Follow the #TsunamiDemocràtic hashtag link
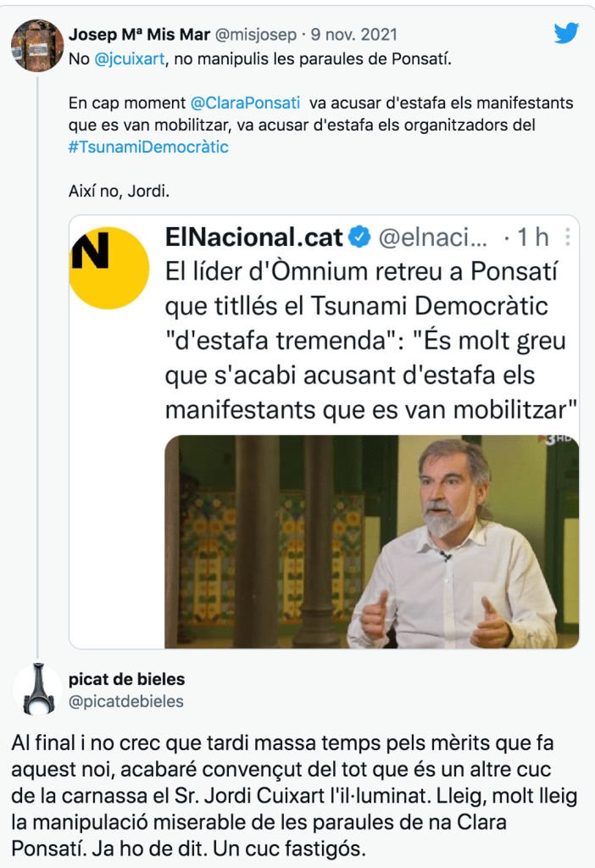The image size is (595, 868). 148,147
